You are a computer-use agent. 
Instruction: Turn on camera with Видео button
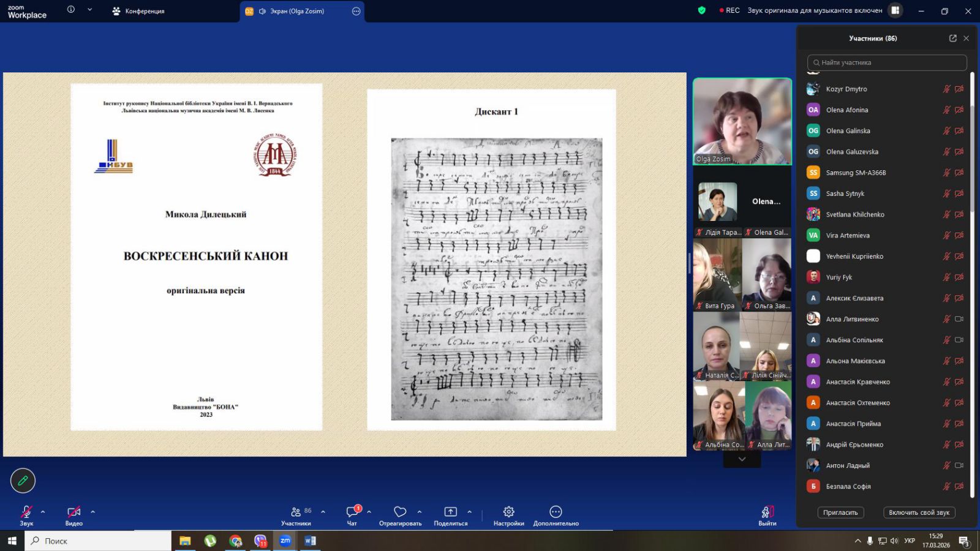pyautogui.click(x=73, y=512)
